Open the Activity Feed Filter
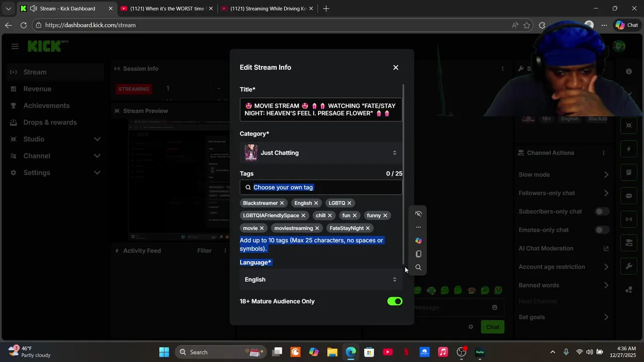Image resolution: width=644 pixels, height=362 pixels. pos(204,251)
